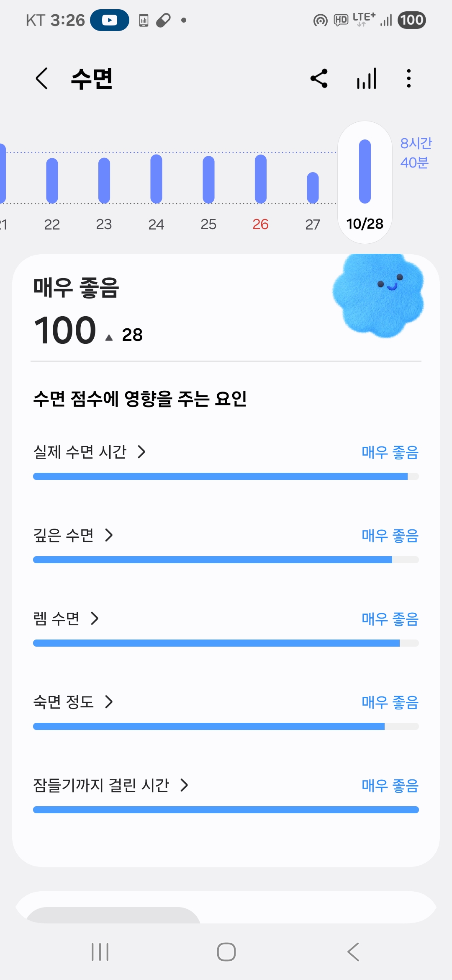The image size is (452, 980).
Task: Expand 깊은 수면 details chevron
Action: (109, 535)
